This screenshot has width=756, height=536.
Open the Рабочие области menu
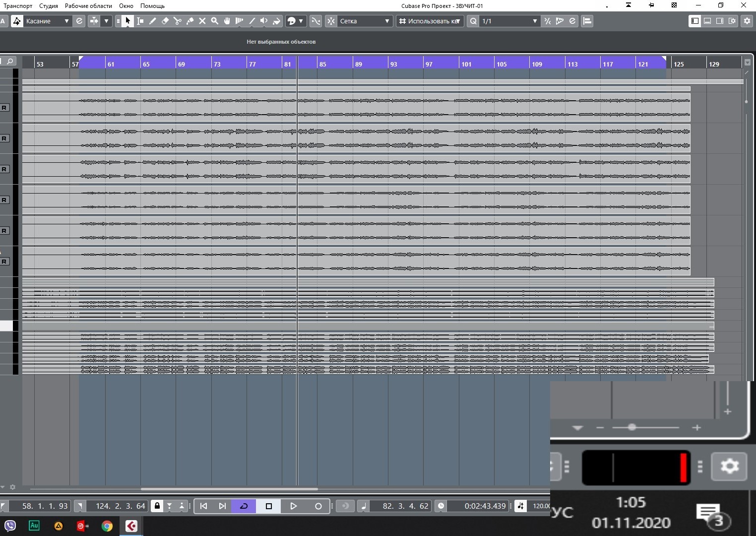coord(88,6)
